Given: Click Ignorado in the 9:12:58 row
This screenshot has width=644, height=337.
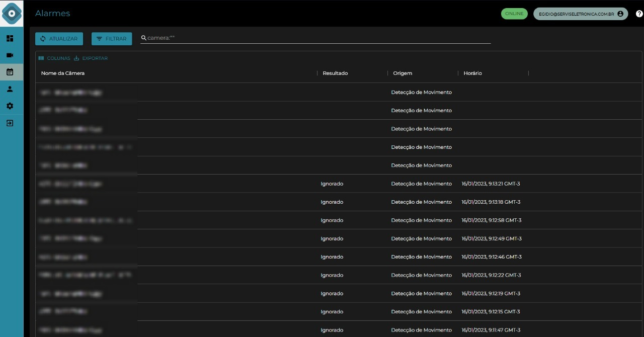Looking at the screenshot, I should [332, 220].
